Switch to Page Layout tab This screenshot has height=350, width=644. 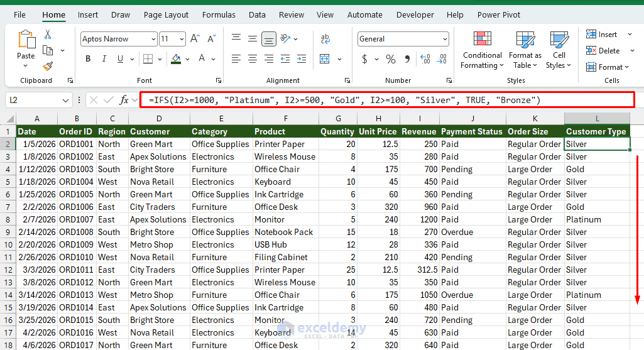166,15
